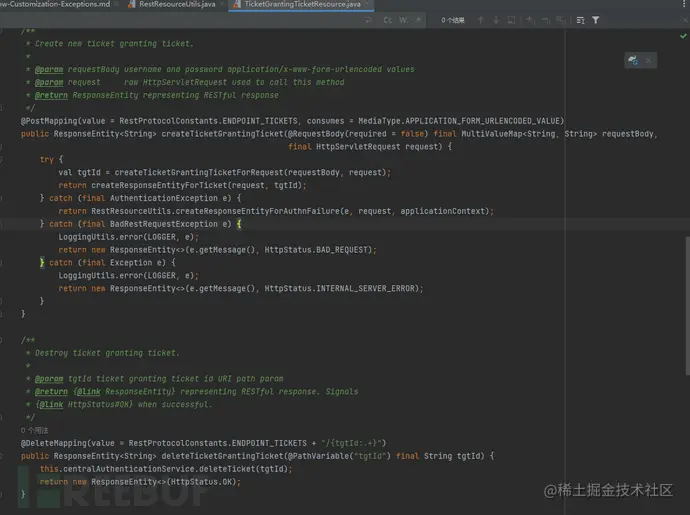Click the 'try' keyword
This screenshot has width=690, height=515.
[47, 160]
